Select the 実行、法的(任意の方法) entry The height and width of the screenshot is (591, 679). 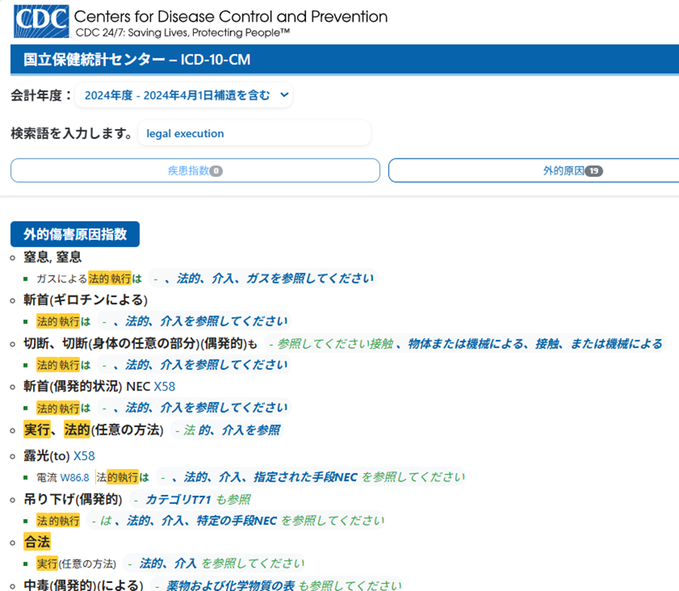[x=94, y=430]
